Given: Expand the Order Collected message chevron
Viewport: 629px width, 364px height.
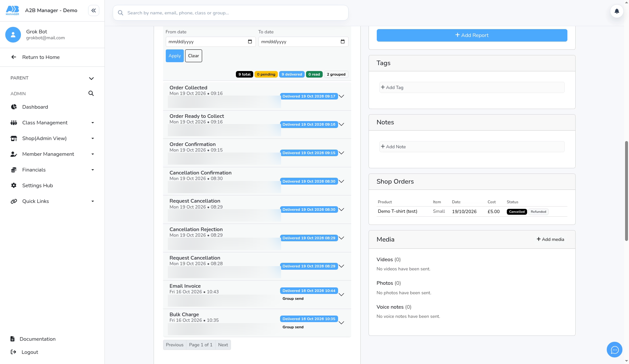Looking at the screenshot, I should point(341,96).
